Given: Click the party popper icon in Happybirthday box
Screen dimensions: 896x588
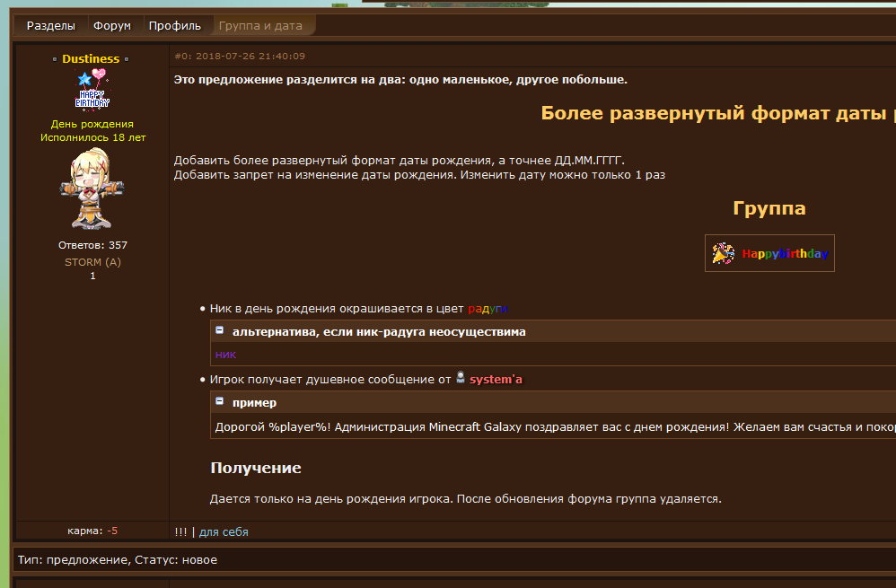Looking at the screenshot, I should tap(724, 254).
